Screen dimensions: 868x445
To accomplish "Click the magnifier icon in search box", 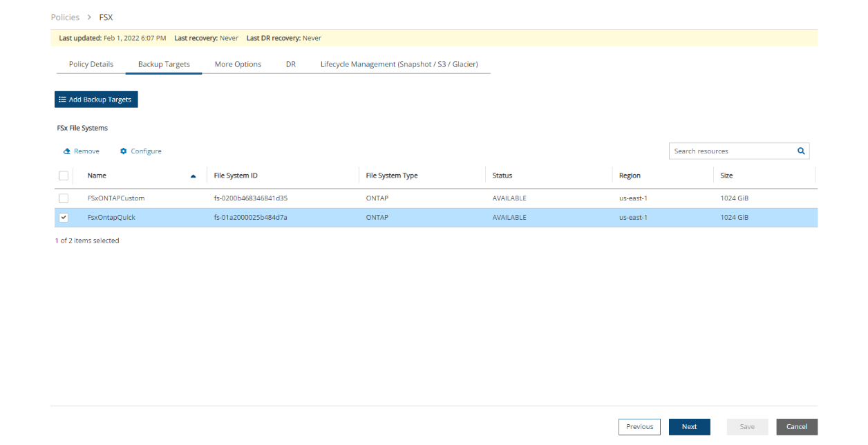I will pyautogui.click(x=801, y=151).
